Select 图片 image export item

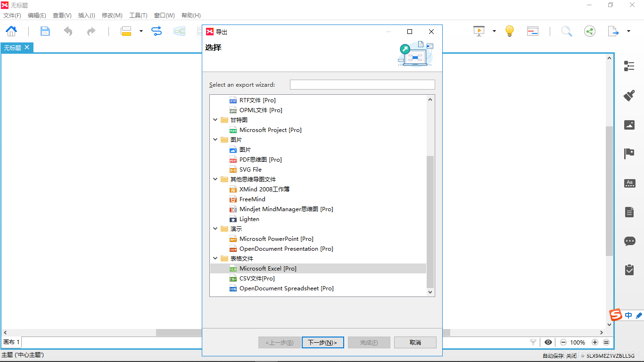coord(245,149)
